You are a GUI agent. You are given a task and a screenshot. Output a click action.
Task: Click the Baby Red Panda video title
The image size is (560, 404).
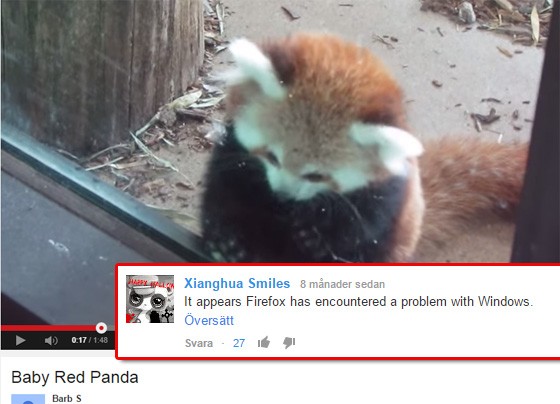click(75, 377)
